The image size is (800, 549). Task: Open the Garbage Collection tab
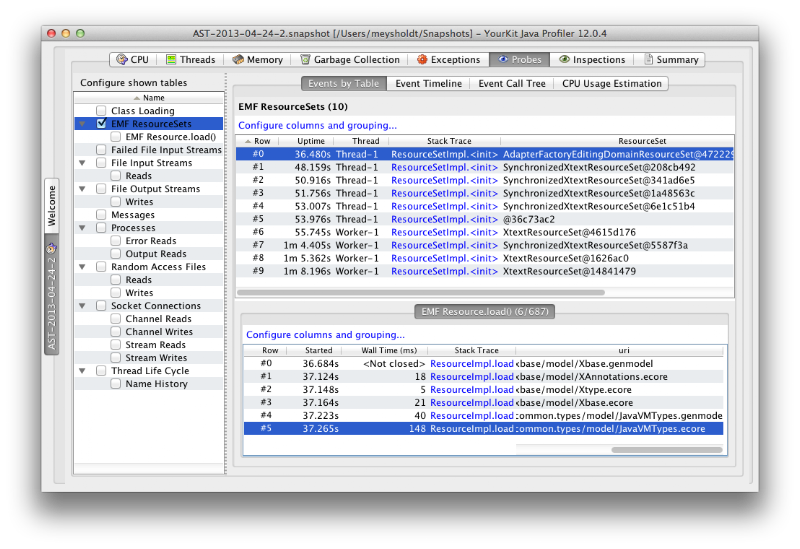(350, 60)
